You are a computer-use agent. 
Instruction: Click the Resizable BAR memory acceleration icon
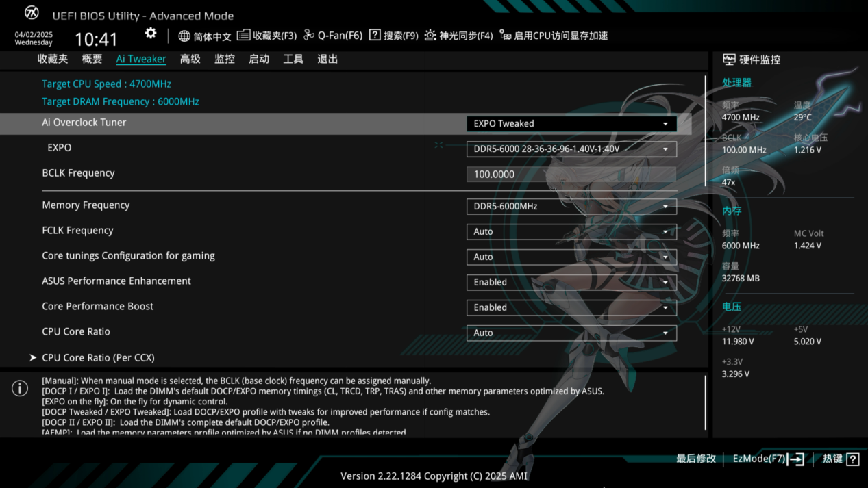pyautogui.click(x=505, y=35)
